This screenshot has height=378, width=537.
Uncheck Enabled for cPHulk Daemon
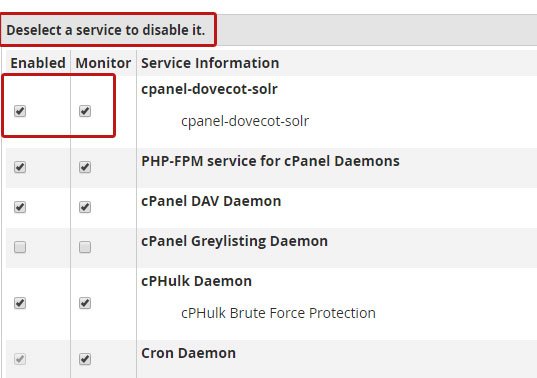20,303
